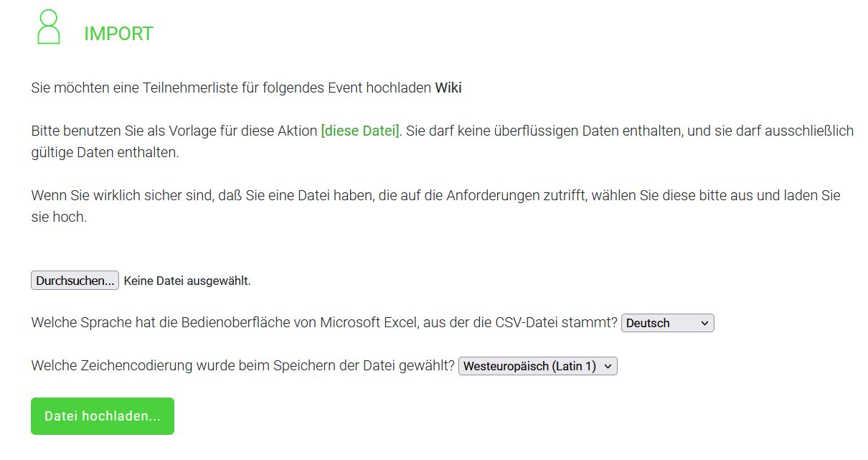This screenshot has width=868, height=460.
Task: Click the line "gültige Daten enthalten."
Action: pos(105,153)
